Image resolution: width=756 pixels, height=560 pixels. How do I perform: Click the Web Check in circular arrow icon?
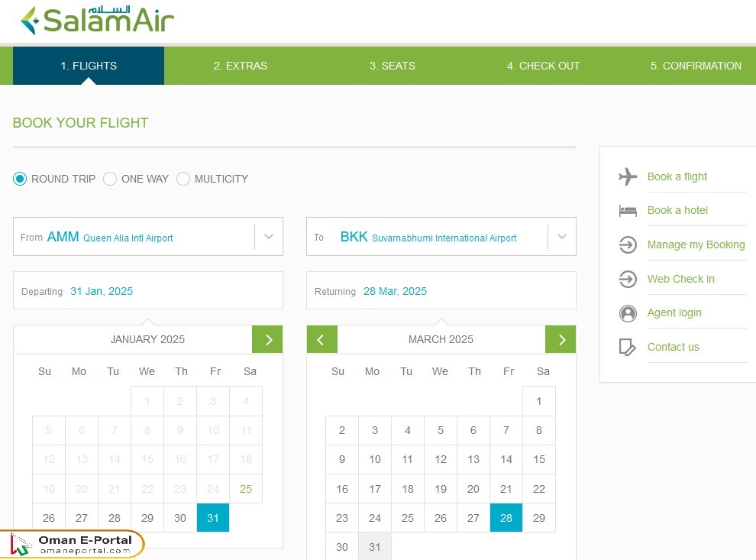[x=627, y=278]
